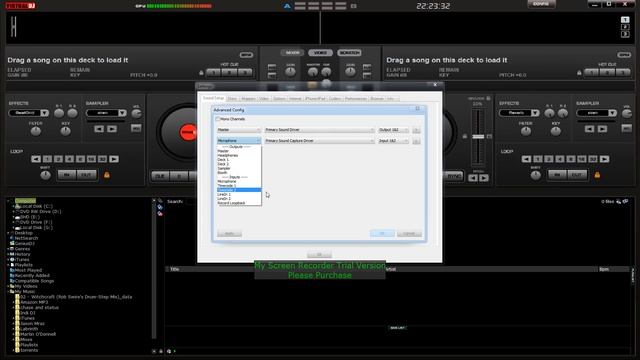Open the Input 1&2 channel dropdown

point(393,141)
